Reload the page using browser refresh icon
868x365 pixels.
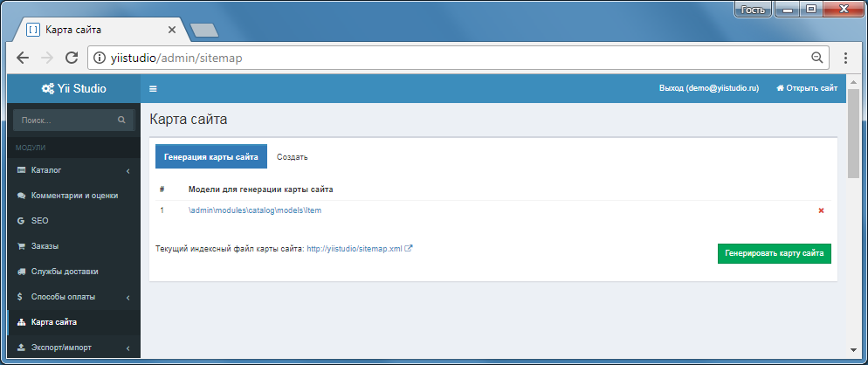point(72,58)
